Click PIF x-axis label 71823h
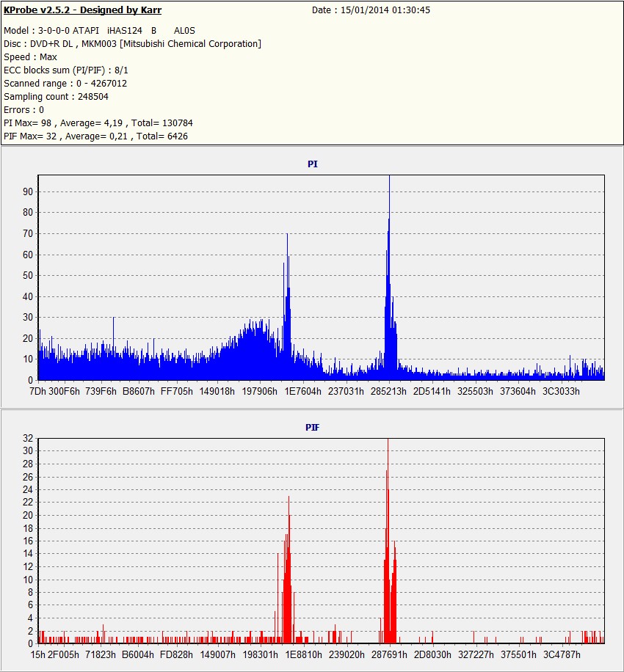Screen dimensions: 624x672 tap(101, 655)
